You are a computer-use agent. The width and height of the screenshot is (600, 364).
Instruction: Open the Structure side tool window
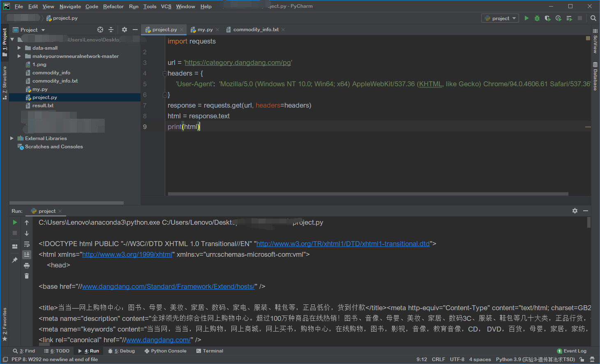coord(5,83)
